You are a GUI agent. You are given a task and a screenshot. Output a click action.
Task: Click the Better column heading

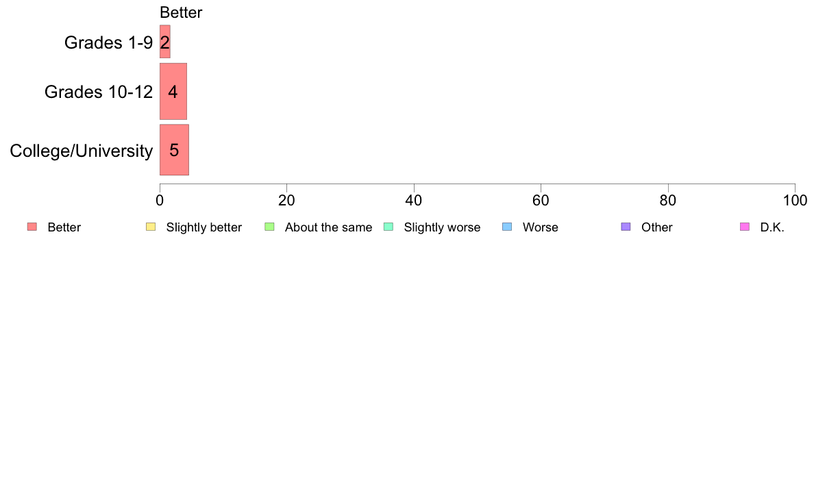click(181, 12)
